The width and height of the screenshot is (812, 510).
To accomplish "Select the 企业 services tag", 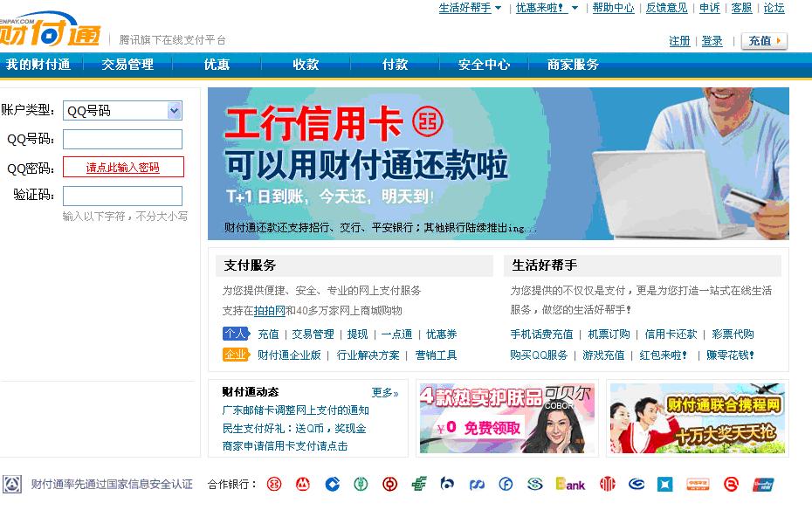I will point(236,355).
